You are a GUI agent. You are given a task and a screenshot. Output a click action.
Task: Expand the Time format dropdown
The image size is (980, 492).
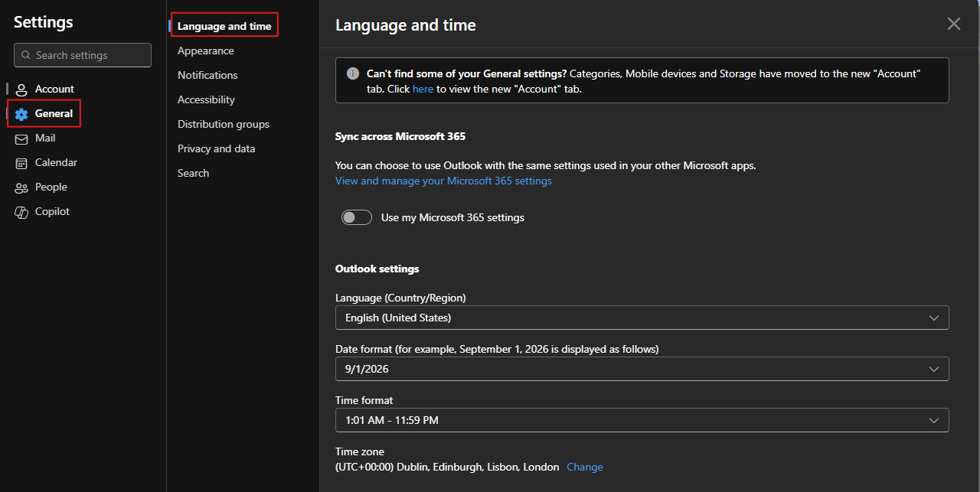pos(642,420)
